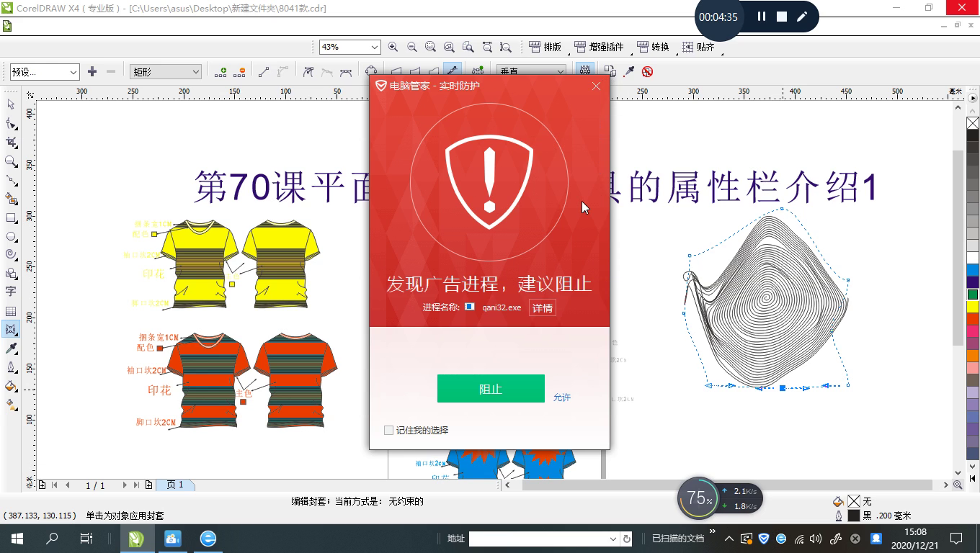
Task: Click the Add Nodes icon
Action: [x=220, y=71]
